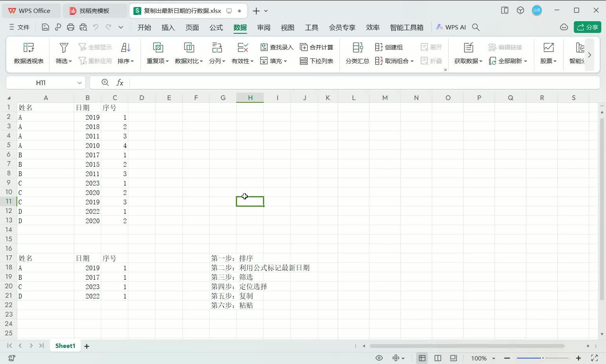Click the 合并计算 consolidate icon
This screenshot has height=364, width=606.
[316, 47]
